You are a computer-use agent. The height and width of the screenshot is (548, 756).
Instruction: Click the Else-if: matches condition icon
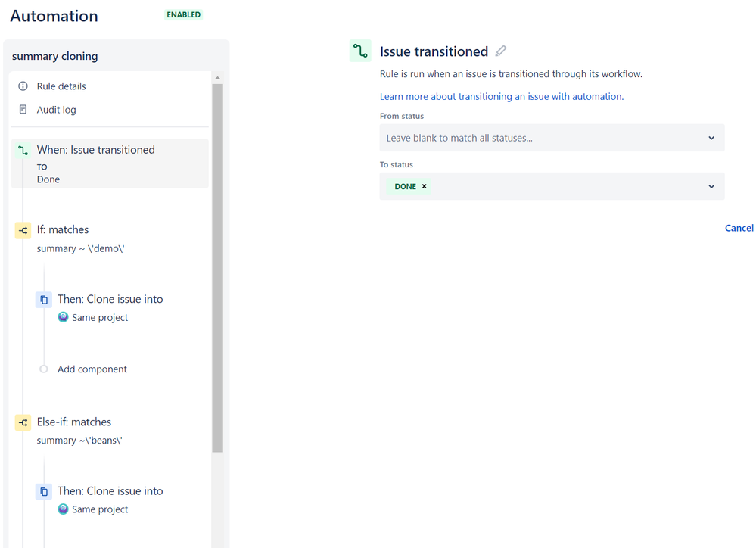tap(22, 422)
